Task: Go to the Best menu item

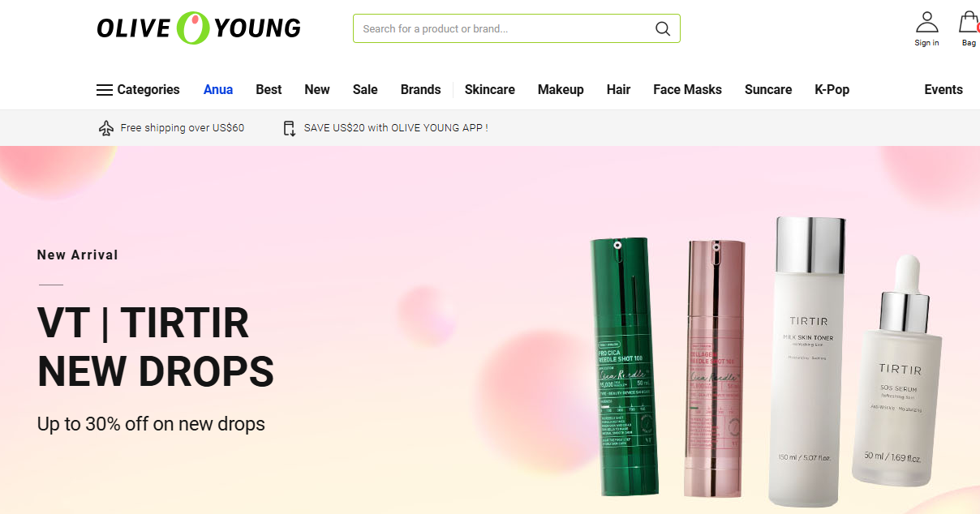Action: click(269, 90)
